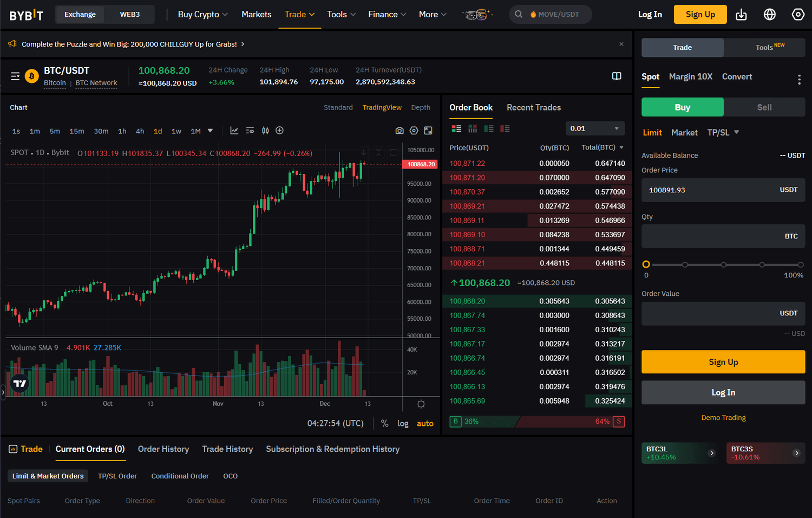Click the download app icon
812x518 pixels.
click(x=741, y=15)
